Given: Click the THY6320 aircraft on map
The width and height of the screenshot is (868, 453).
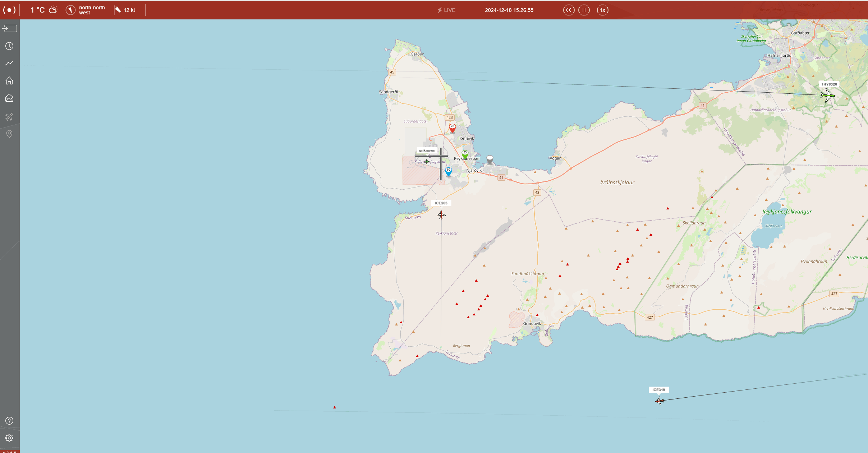Looking at the screenshot, I should pos(827,96).
